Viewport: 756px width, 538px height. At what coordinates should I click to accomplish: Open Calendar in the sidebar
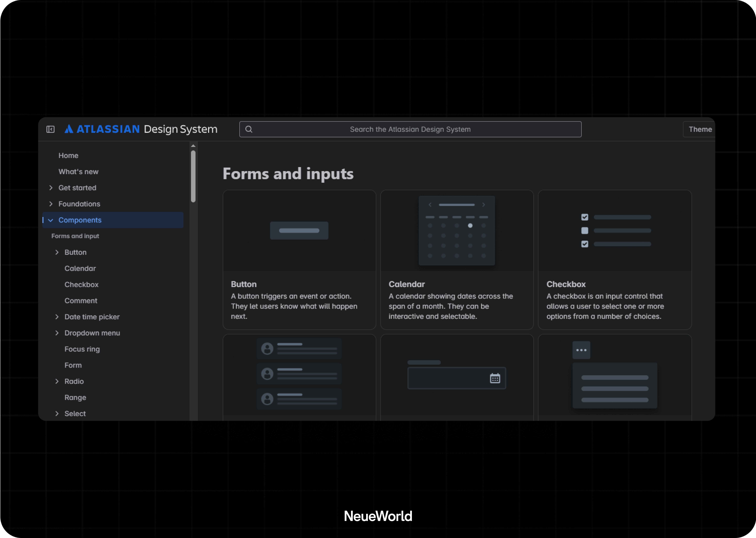pos(80,268)
